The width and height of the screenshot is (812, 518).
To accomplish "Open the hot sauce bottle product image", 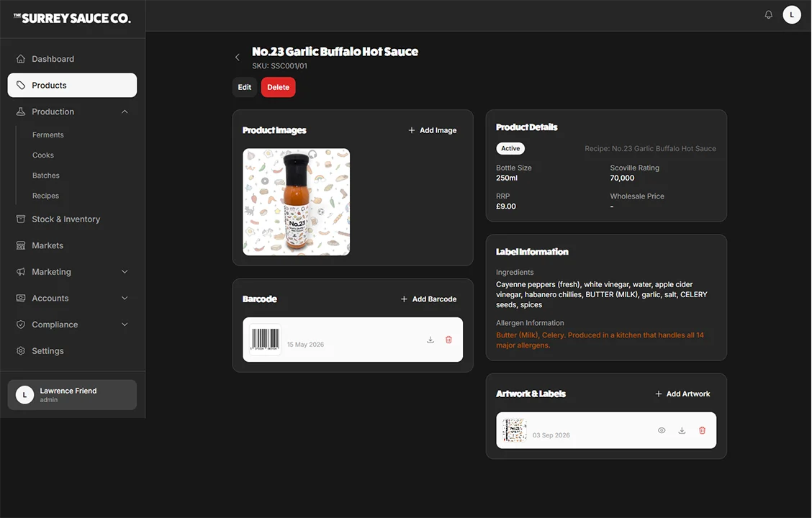I will [x=296, y=202].
